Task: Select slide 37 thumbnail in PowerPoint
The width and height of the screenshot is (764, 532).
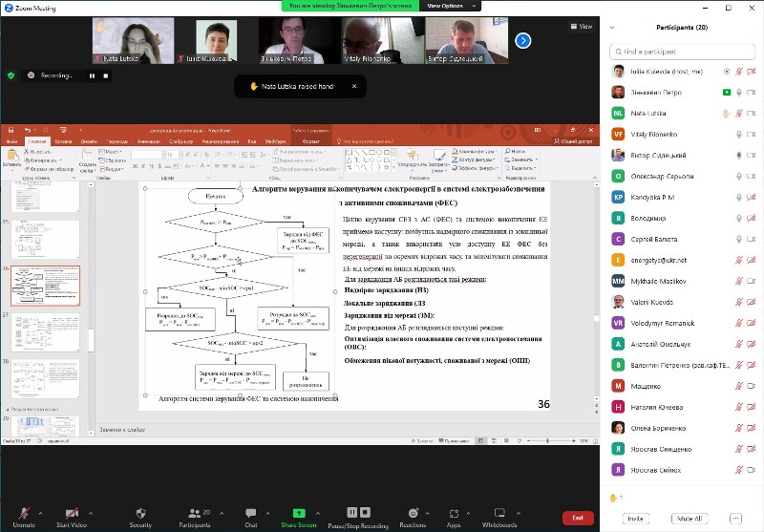Action: pyautogui.click(x=45, y=331)
